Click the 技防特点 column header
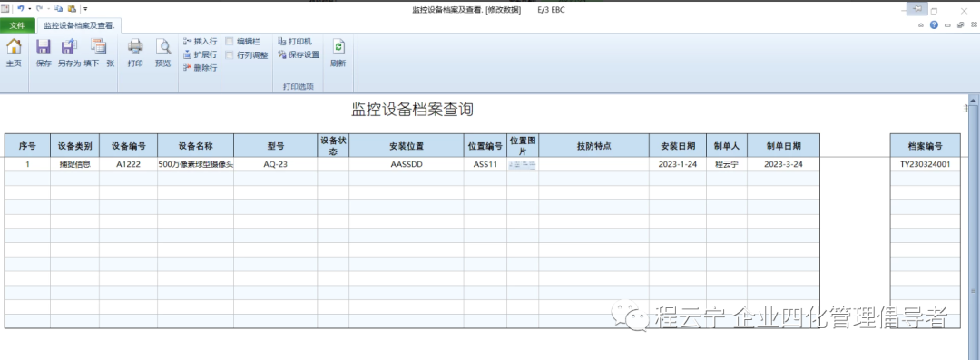Image resolution: width=980 pixels, height=360 pixels. click(x=593, y=146)
